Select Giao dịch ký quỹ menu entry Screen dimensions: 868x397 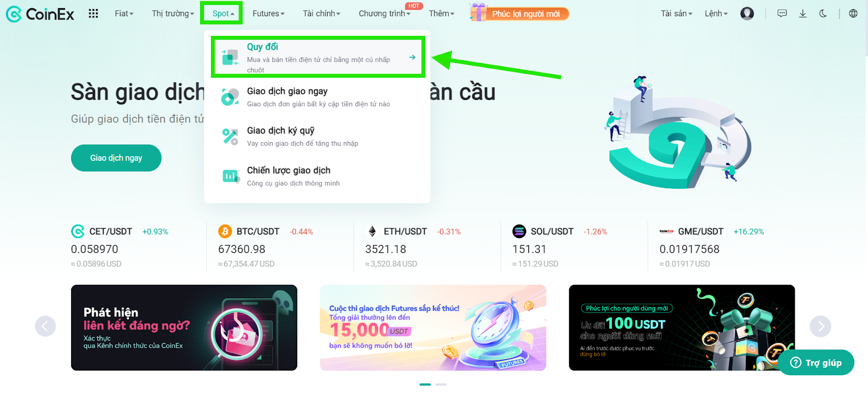317,136
